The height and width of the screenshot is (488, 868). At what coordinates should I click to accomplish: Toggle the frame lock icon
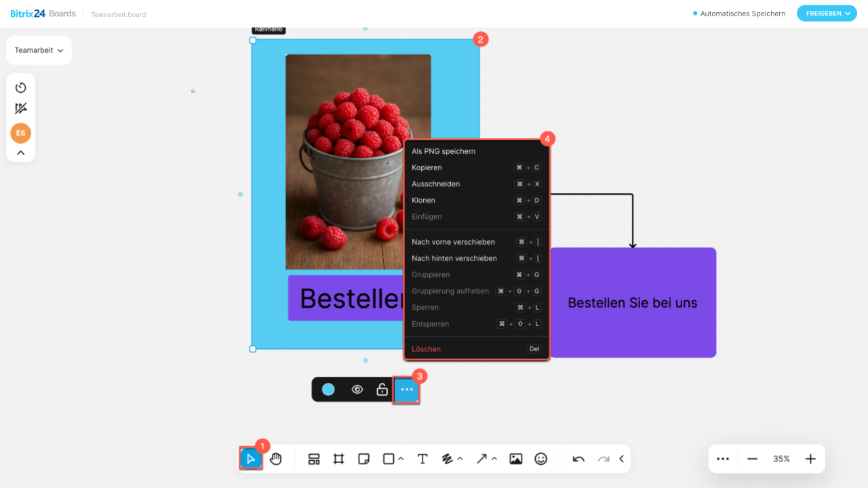(x=382, y=390)
